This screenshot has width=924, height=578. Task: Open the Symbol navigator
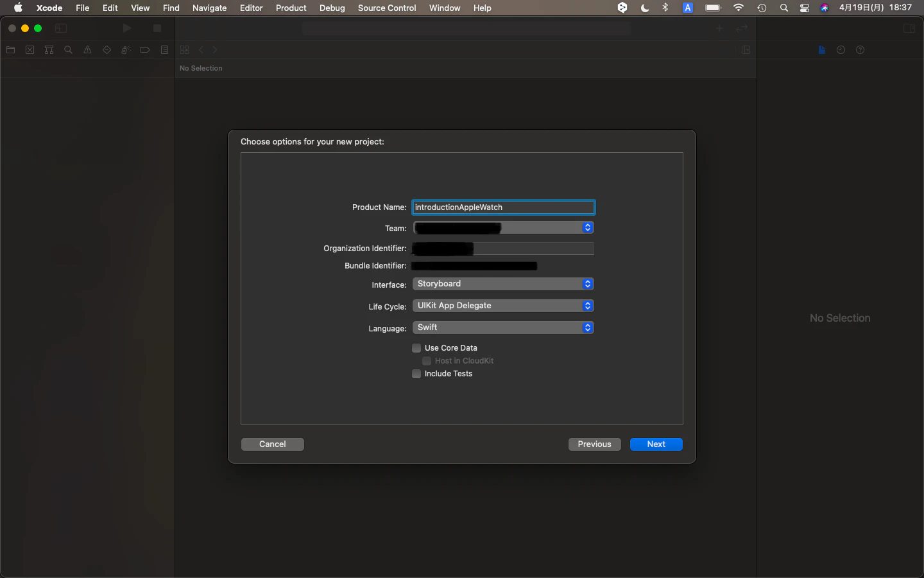49,50
